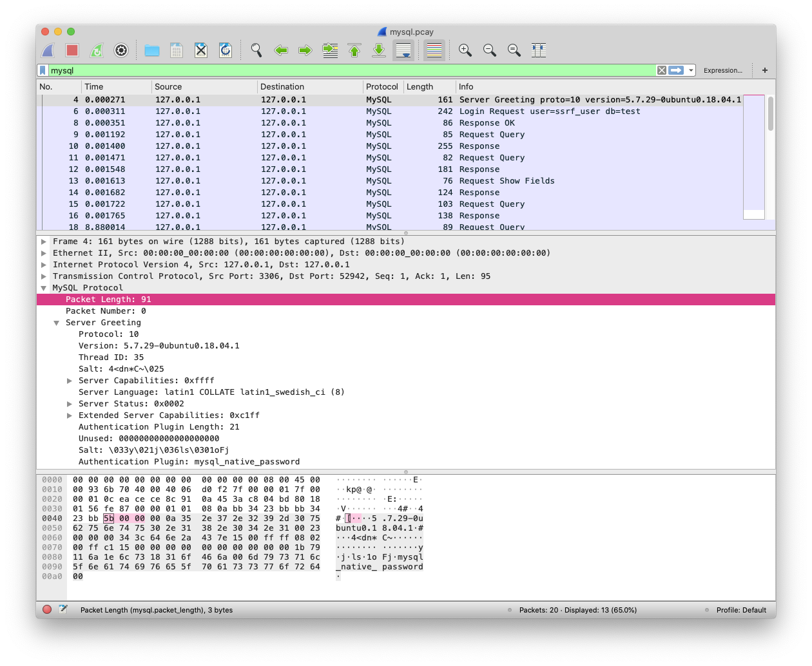Go to specified packet
Image resolution: width=812 pixels, height=666 pixels.
coord(330,50)
